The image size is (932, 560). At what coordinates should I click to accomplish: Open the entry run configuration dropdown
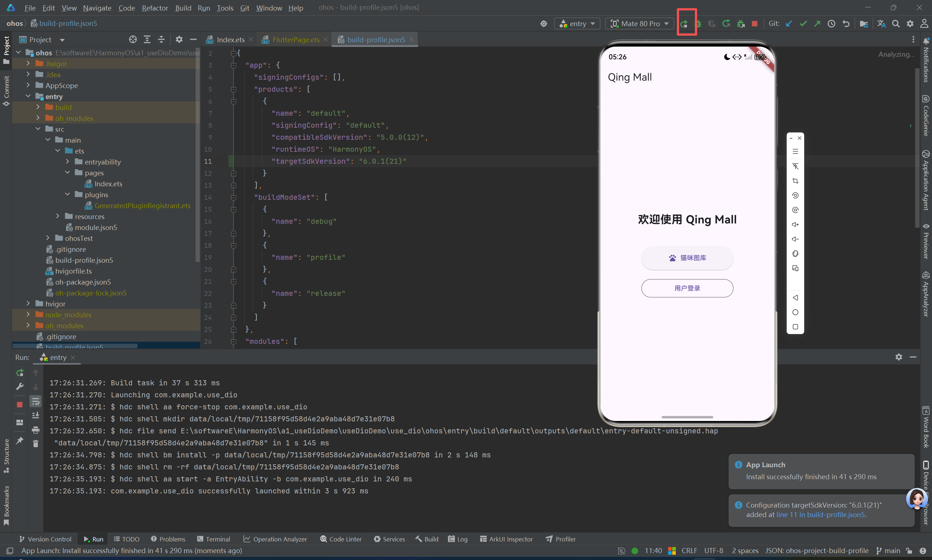pos(577,24)
